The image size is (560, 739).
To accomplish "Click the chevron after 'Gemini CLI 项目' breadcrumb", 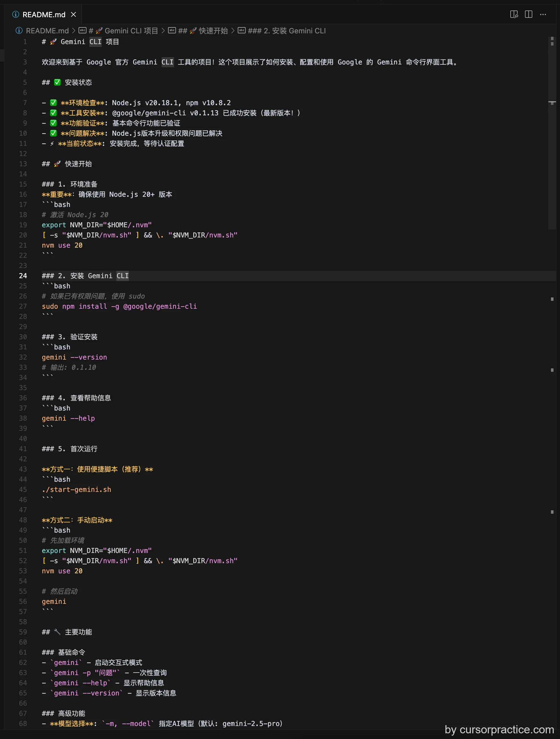I will point(163,31).
